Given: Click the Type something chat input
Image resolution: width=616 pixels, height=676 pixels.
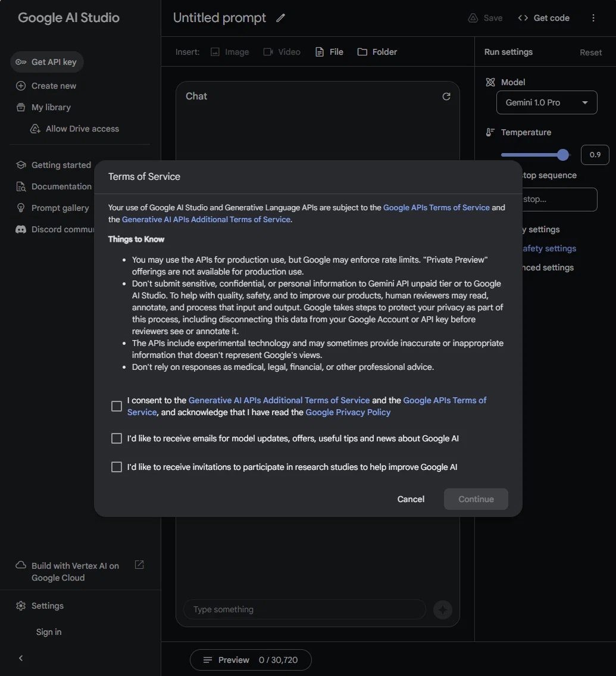Looking at the screenshot, I should (305, 610).
